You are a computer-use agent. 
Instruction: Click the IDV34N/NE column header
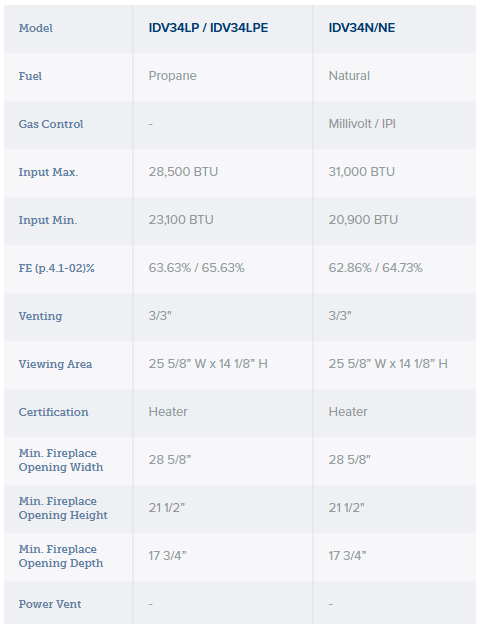[362, 28]
